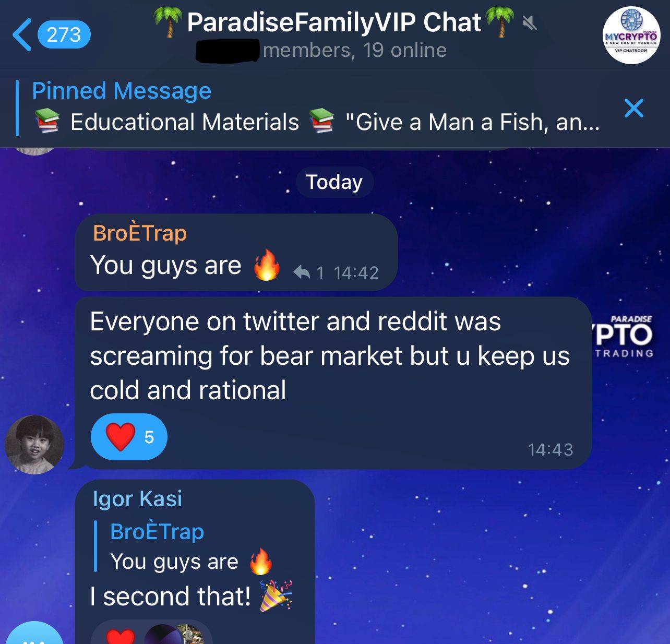The image size is (670, 644).
Task: Jump to quoted BroÈTrap reply in Igor's message
Action: tap(184, 546)
